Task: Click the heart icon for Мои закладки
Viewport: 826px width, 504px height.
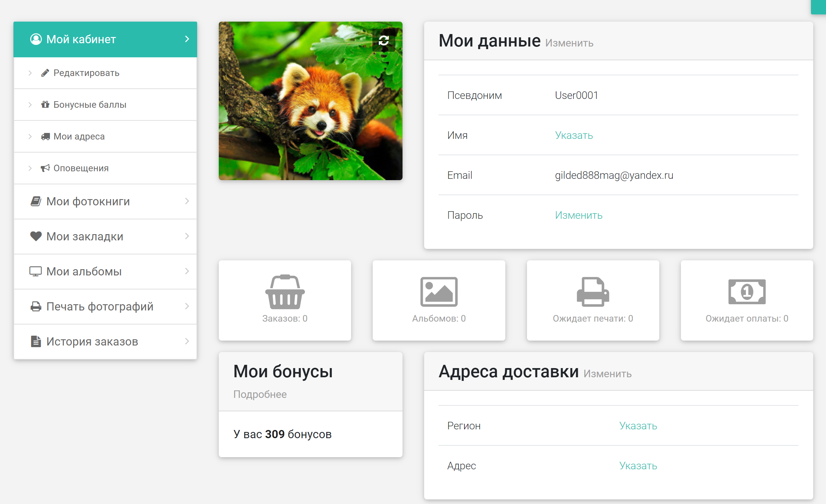Action: 36,236
